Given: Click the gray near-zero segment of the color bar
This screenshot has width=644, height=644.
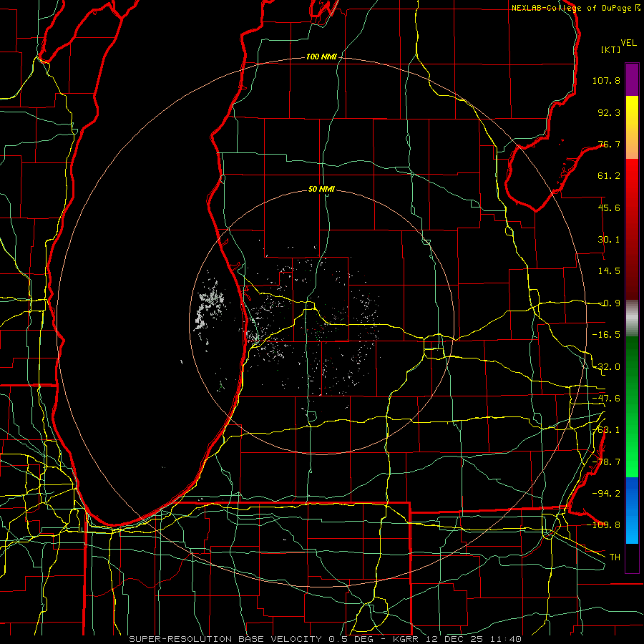Looking at the screenshot, I should point(632,318).
